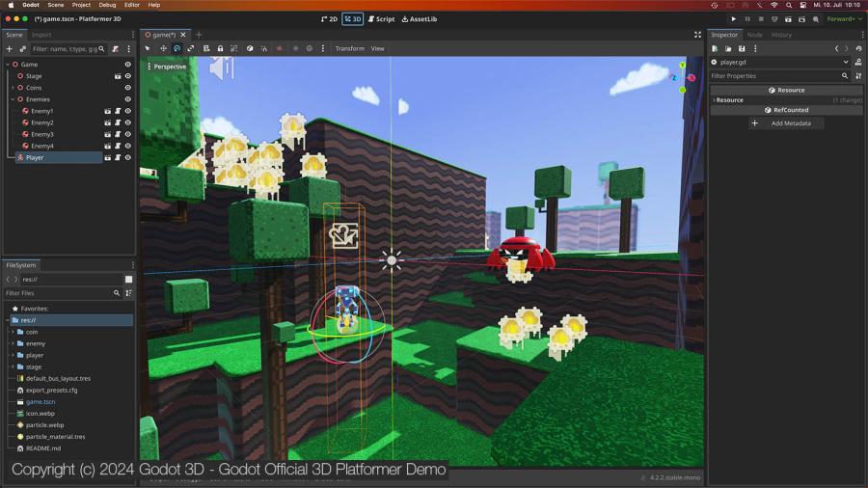Screen dimensions: 868x488
Task: Open Enemy1 scene in editor icon
Action: point(107,111)
